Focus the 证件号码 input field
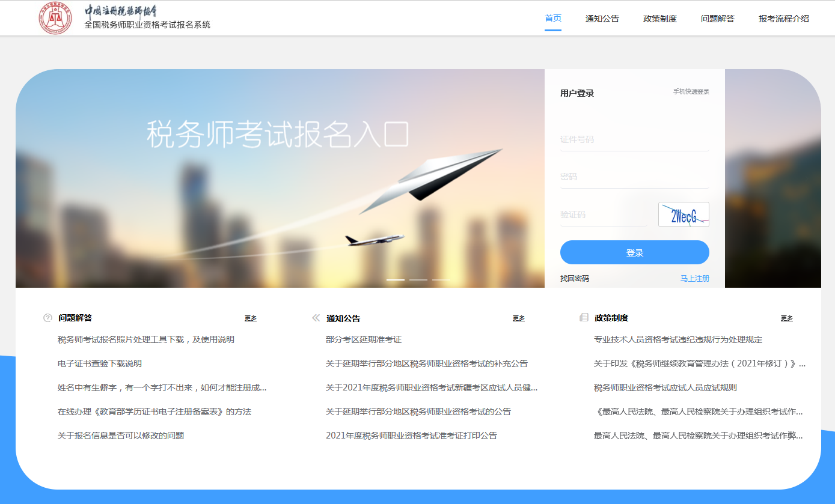 (634, 139)
